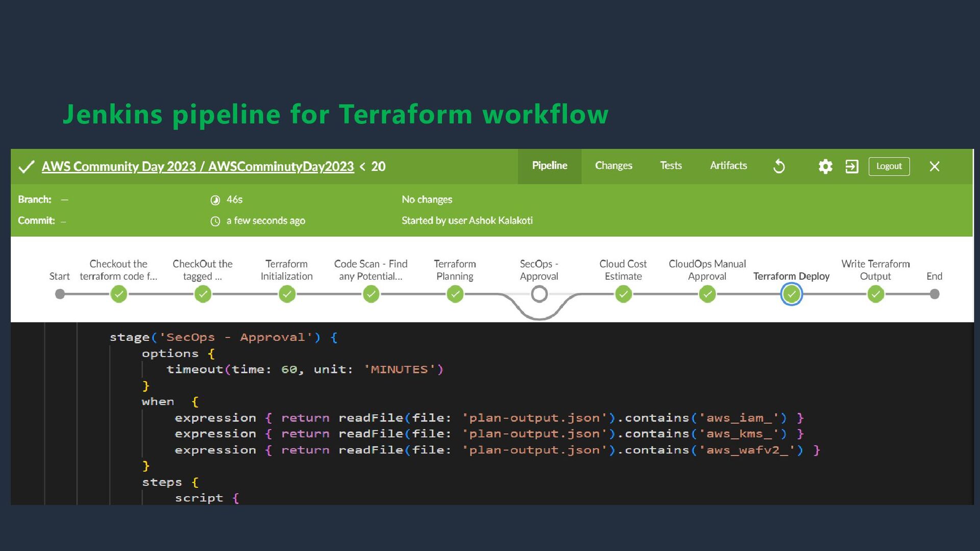Click the timeout line in code
Image resolution: width=980 pixels, height=551 pixels.
[305, 369]
